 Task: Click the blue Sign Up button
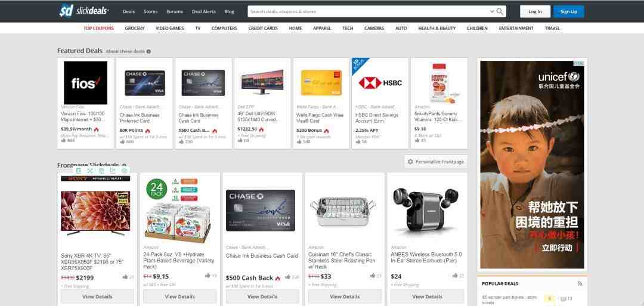(568, 11)
